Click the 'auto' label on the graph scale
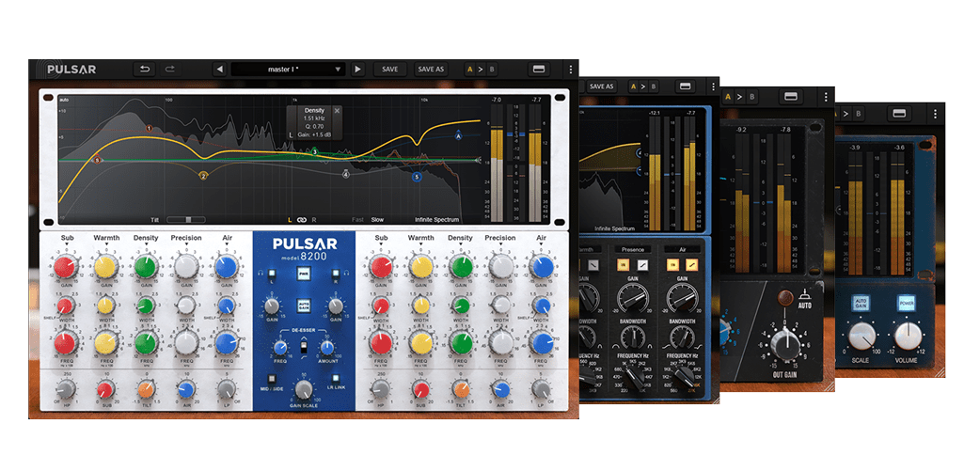This screenshot has width=980, height=471. pyautogui.click(x=63, y=100)
